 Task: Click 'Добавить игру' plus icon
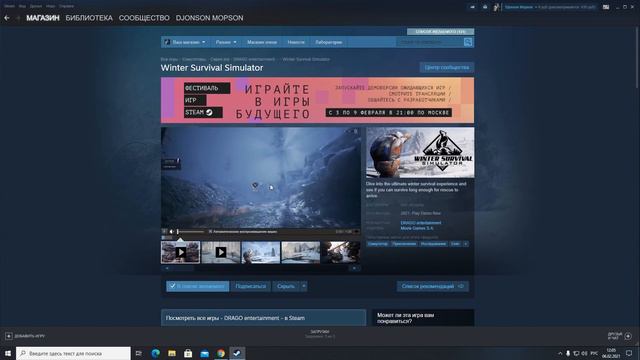pyautogui.click(x=9, y=336)
